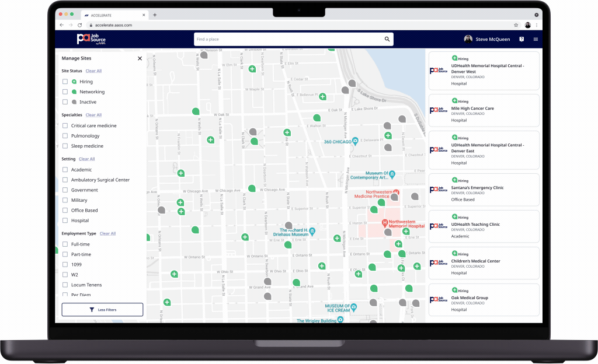Open Santana's Emergency Clinic card
This screenshot has height=364, width=598.
click(484, 190)
